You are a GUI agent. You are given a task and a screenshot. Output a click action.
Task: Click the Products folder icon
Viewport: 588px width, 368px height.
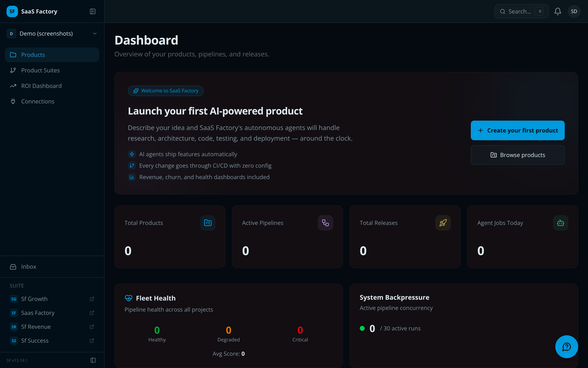click(x=13, y=55)
